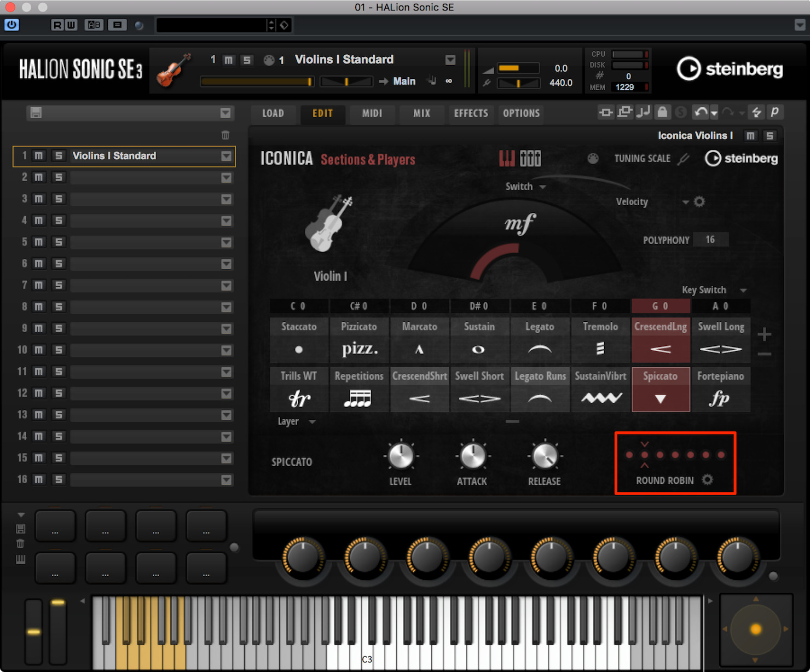Screen dimensions: 810x672
Task: Solo slot 1 Violins I Standard in rack
Action: (59, 156)
